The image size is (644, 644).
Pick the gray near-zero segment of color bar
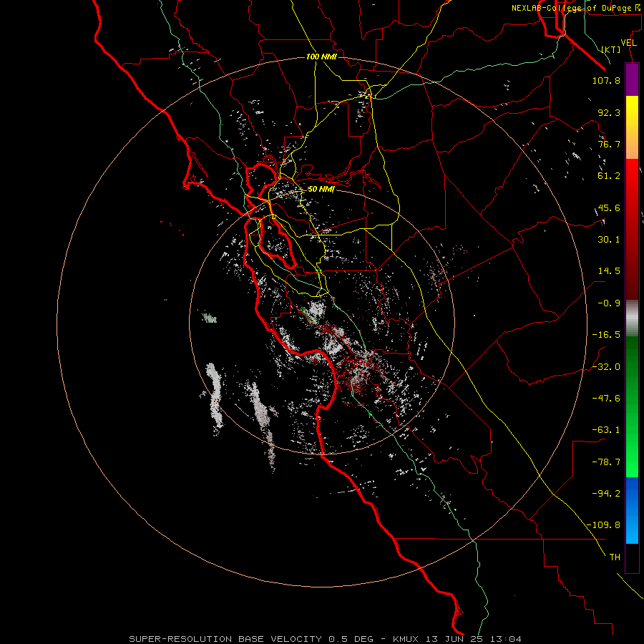632,318
